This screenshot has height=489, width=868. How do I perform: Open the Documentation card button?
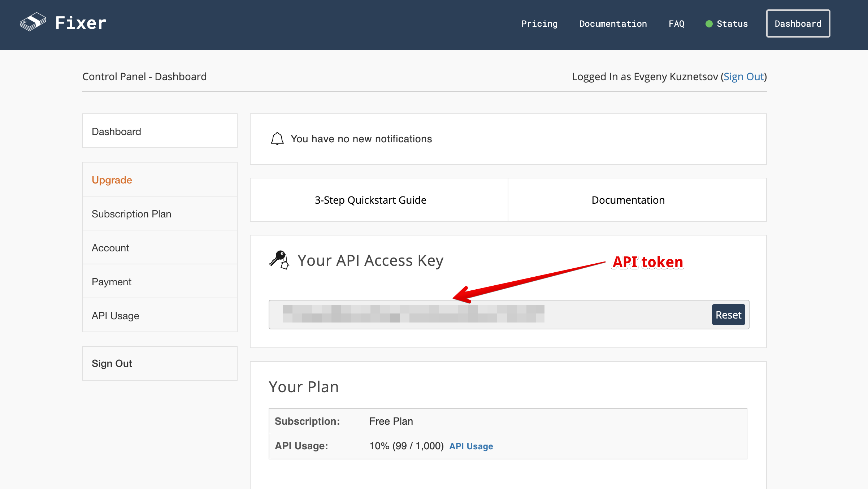coord(637,200)
